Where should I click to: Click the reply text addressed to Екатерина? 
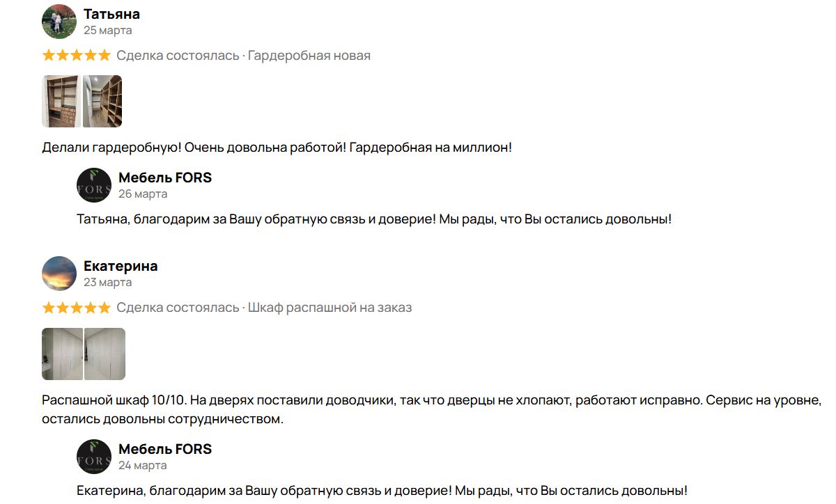tap(382, 490)
